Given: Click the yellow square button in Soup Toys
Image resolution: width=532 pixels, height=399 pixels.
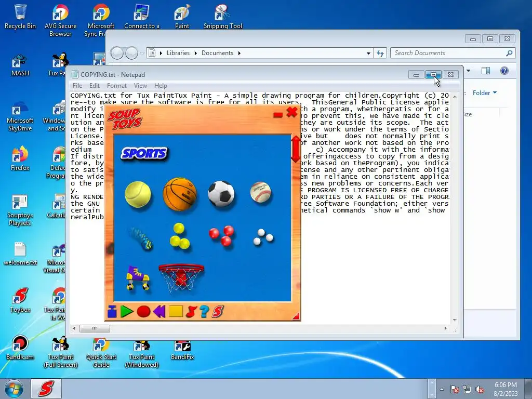Looking at the screenshot, I should (x=176, y=312).
